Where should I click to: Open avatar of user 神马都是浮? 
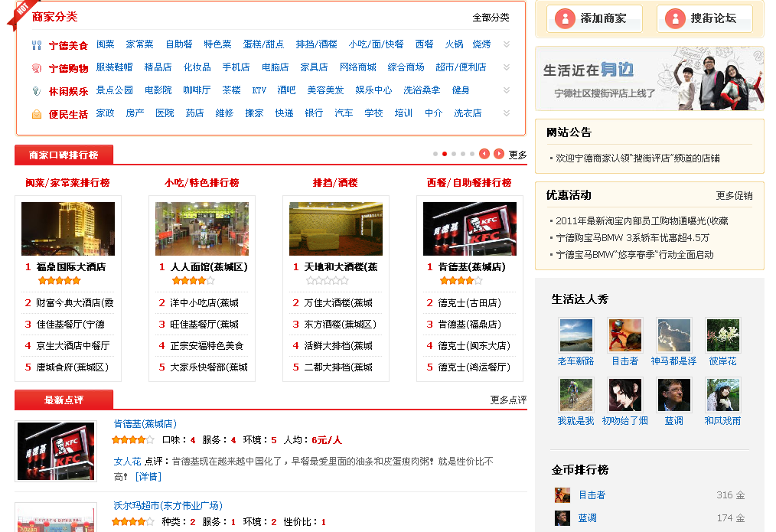coord(673,335)
